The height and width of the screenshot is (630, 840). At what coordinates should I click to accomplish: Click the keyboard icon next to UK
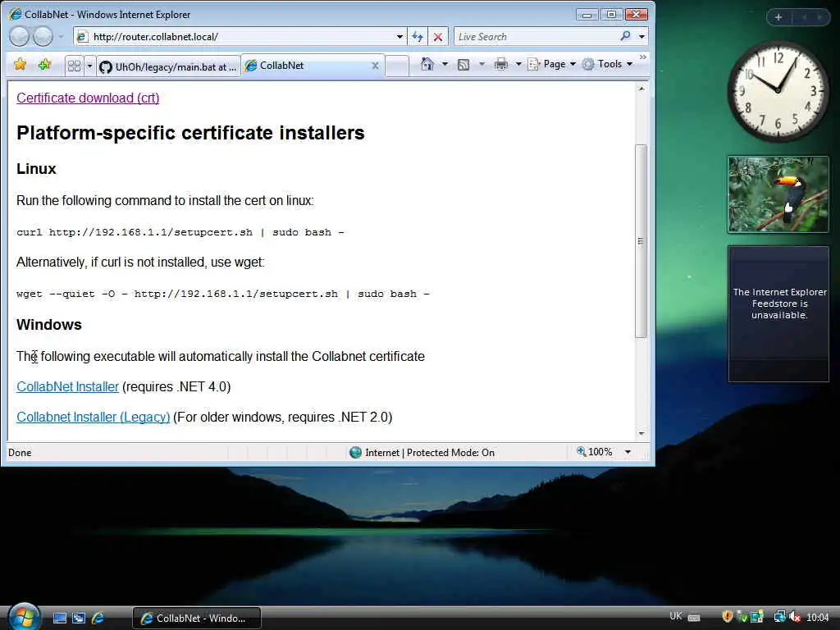pos(694,618)
